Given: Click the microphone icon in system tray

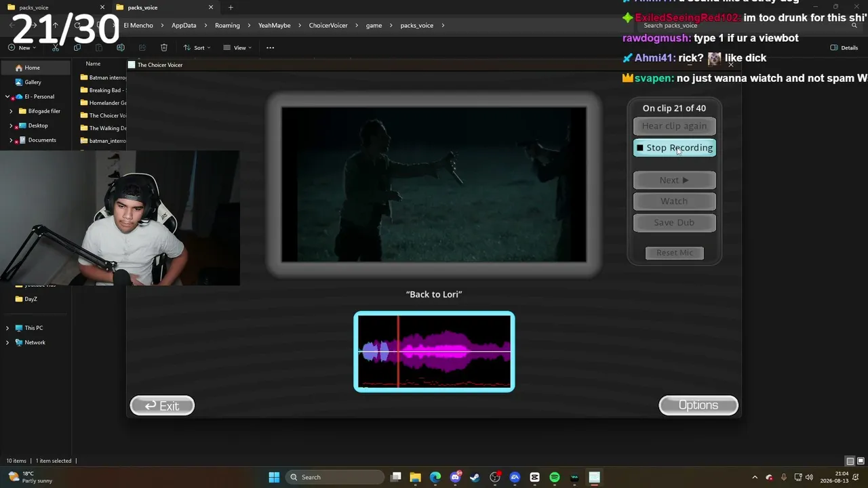Looking at the screenshot, I should (x=784, y=477).
